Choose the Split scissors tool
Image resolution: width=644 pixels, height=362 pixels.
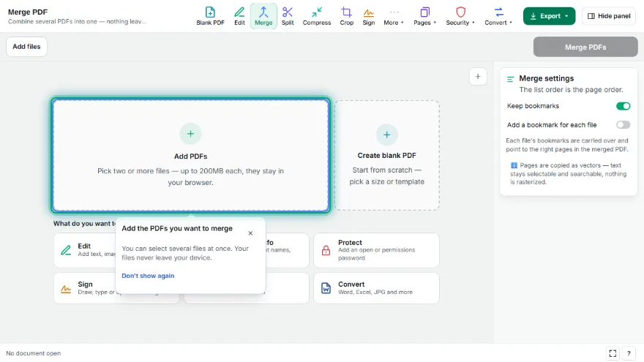click(x=288, y=16)
